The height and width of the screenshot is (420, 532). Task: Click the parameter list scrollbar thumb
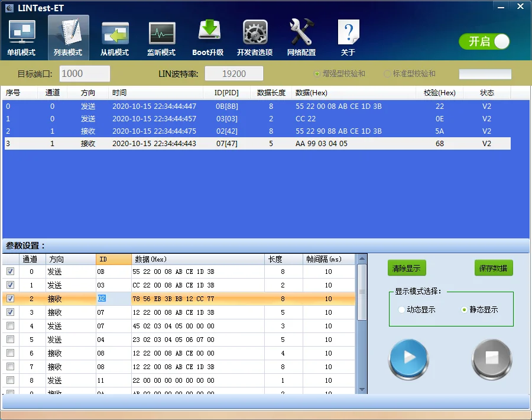pyautogui.click(x=362, y=292)
